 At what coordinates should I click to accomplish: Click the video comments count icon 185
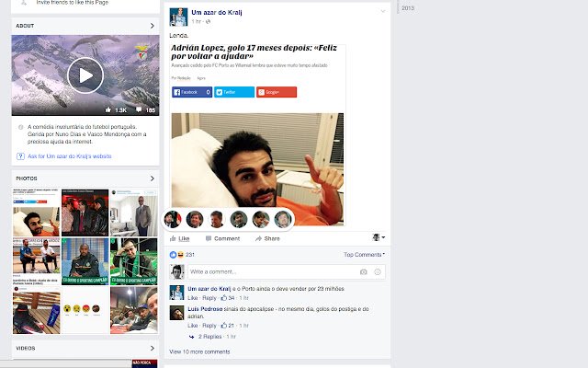[x=145, y=110]
